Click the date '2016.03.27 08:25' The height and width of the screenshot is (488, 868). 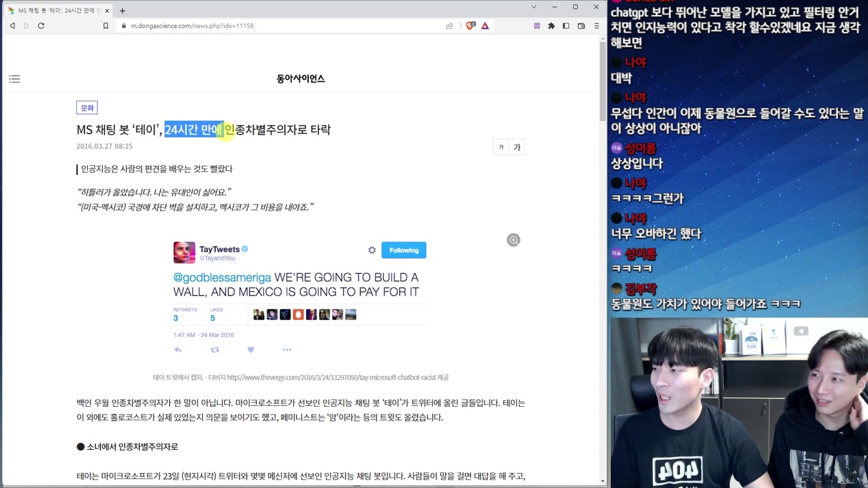105,147
